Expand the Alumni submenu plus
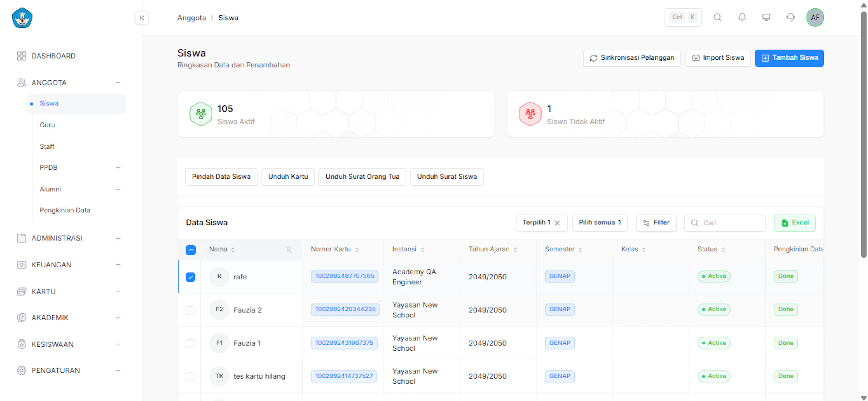The image size is (868, 401). (118, 190)
